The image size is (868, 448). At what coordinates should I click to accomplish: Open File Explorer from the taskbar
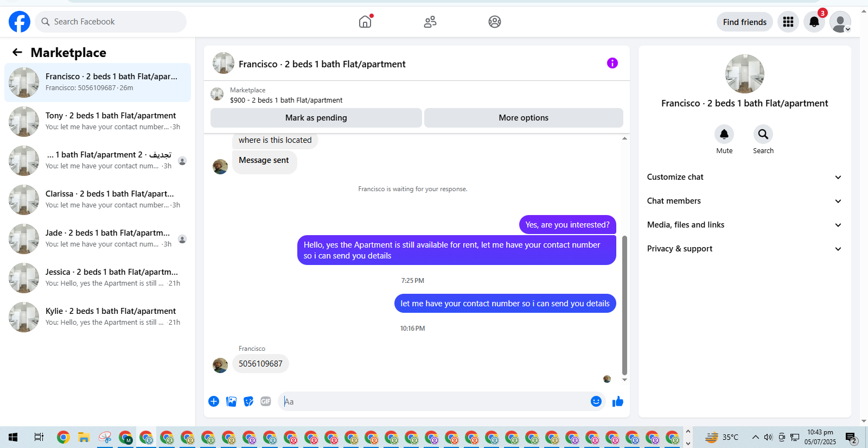click(x=84, y=437)
